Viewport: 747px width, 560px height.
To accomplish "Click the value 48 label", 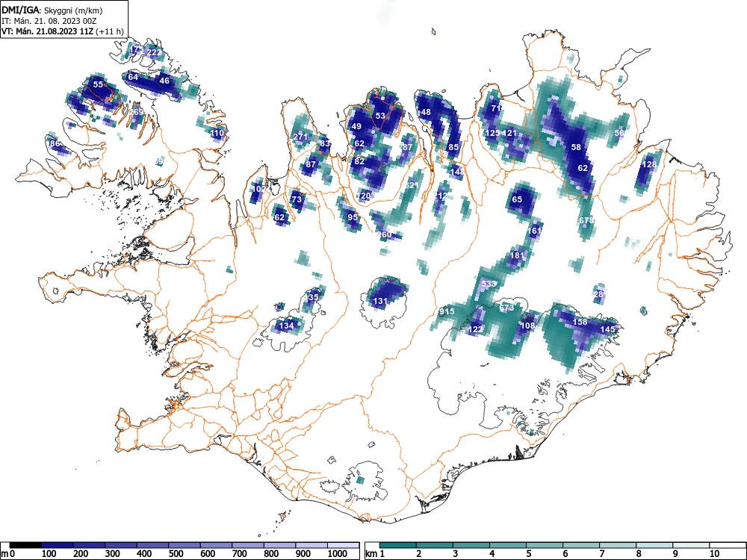I will pyautogui.click(x=426, y=112).
